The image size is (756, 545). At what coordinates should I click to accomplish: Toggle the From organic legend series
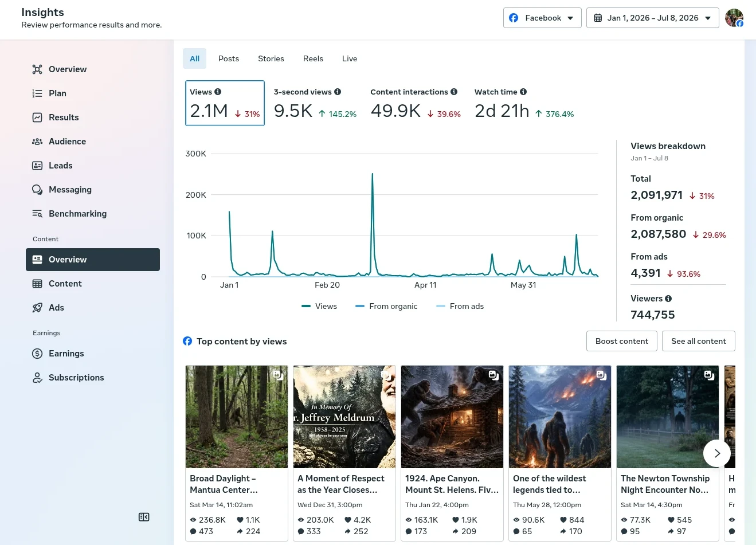(x=386, y=306)
